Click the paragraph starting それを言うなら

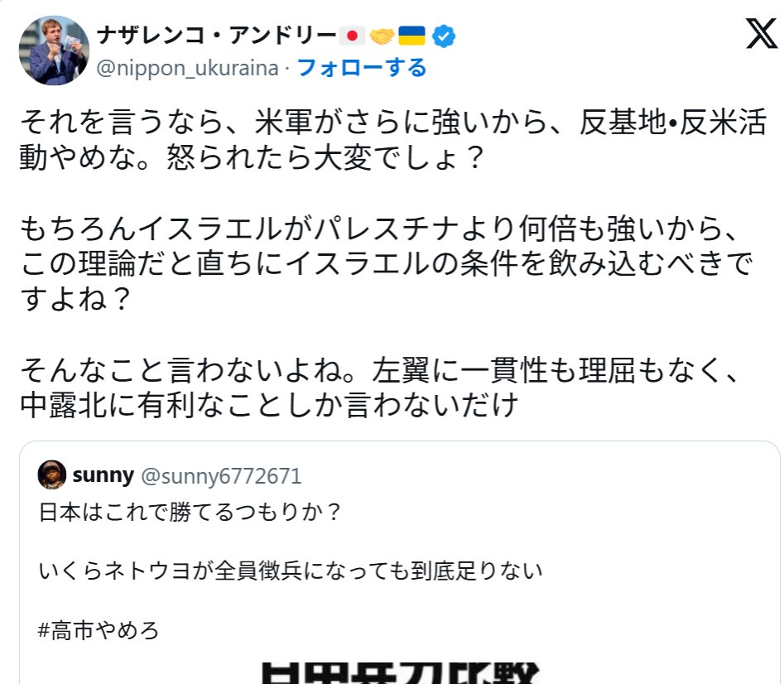coord(392,139)
